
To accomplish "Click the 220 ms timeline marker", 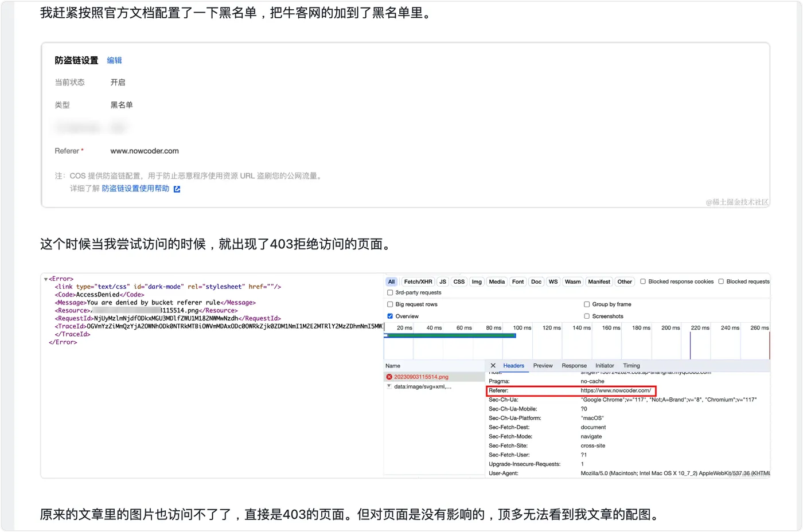I will tap(700, 328).
